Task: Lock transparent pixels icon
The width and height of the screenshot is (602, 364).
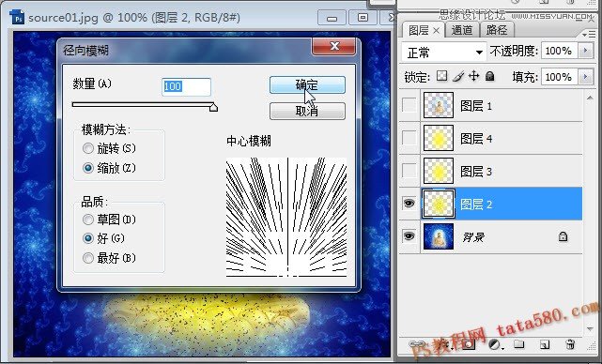Action: pos(442,76)
